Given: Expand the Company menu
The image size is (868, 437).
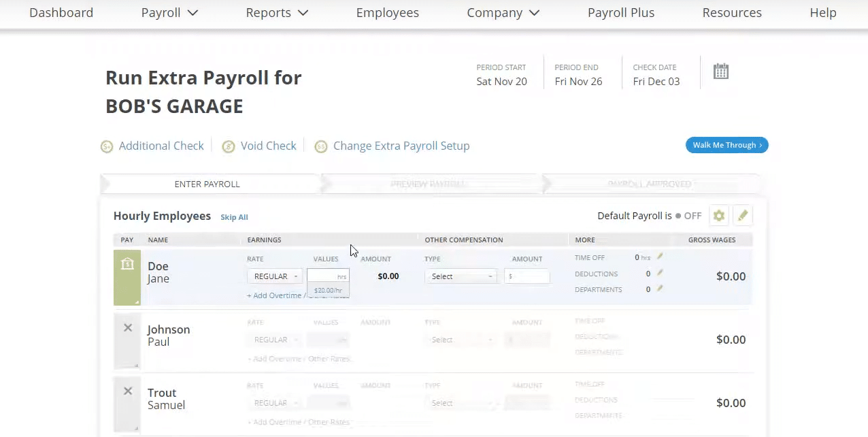Looking at the screenshot, I should point(503,12).
